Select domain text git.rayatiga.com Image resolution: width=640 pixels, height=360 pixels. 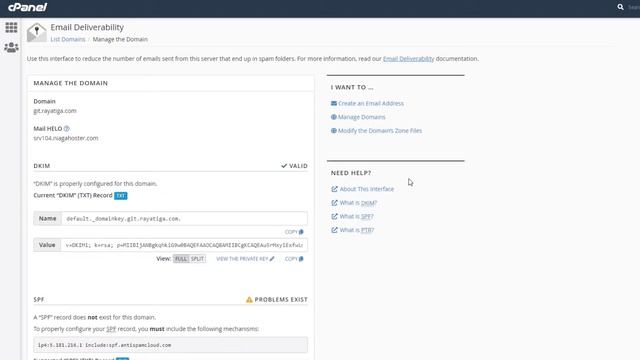[55, 111]
